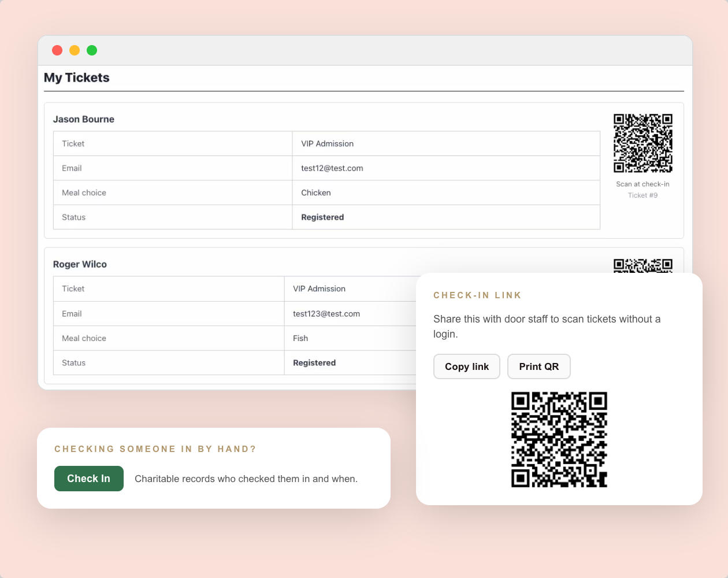The width and height of the screenshot is (728, 578).
Task: Click Roger Wilco's Ticket label cell
Action: [x=169, y=289]
